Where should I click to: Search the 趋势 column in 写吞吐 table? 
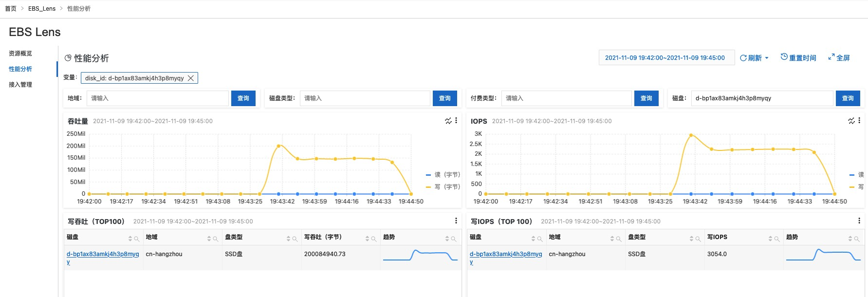click(x=454, y=239)
